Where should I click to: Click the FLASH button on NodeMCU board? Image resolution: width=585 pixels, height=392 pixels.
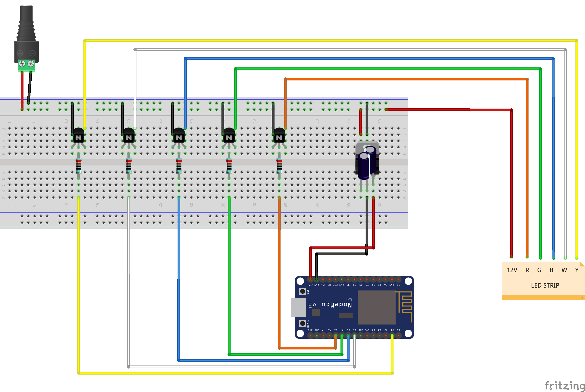(x=303, y=323)
